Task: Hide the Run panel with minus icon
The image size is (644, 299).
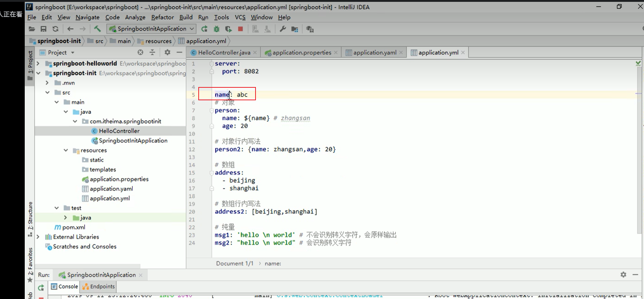Action: tap(635, 275)
